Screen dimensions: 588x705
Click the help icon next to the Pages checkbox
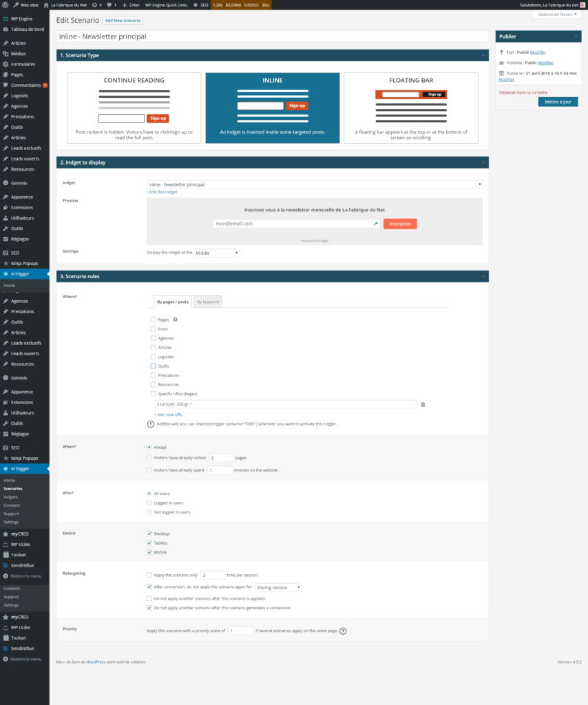pos(175,319)
